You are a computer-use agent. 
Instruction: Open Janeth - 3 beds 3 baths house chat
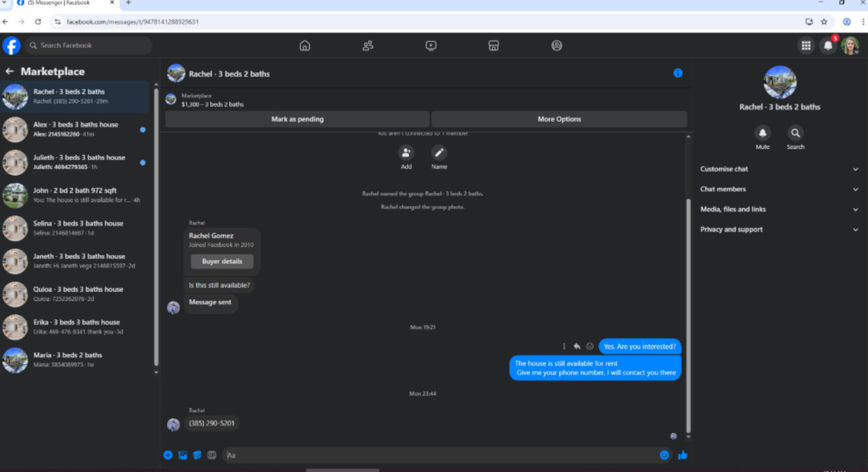(76, 261)
